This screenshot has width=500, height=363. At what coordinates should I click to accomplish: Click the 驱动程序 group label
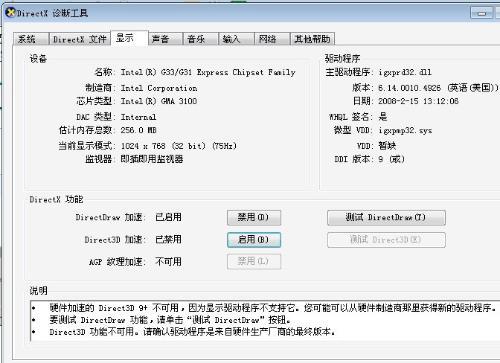[342, 58]
